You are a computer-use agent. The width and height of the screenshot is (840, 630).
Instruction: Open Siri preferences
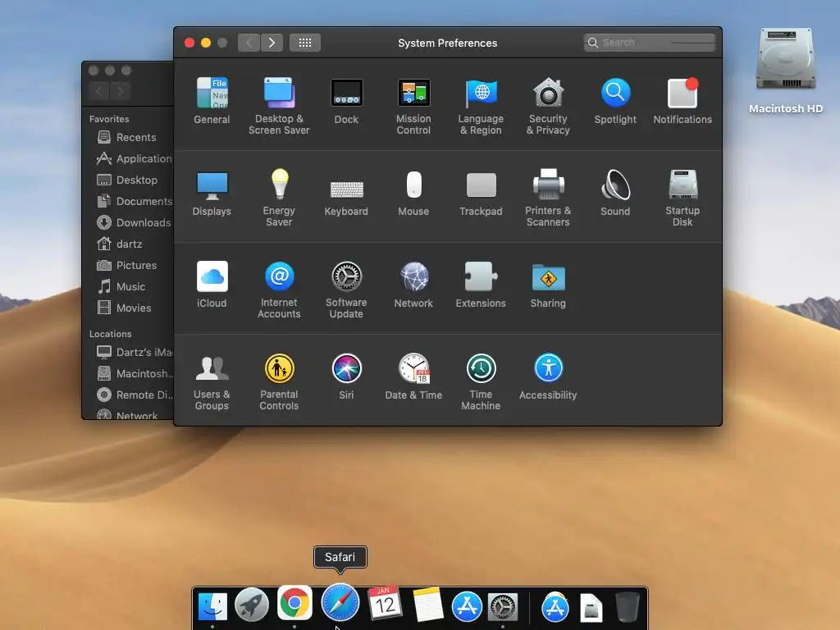(x=346, y=376)
